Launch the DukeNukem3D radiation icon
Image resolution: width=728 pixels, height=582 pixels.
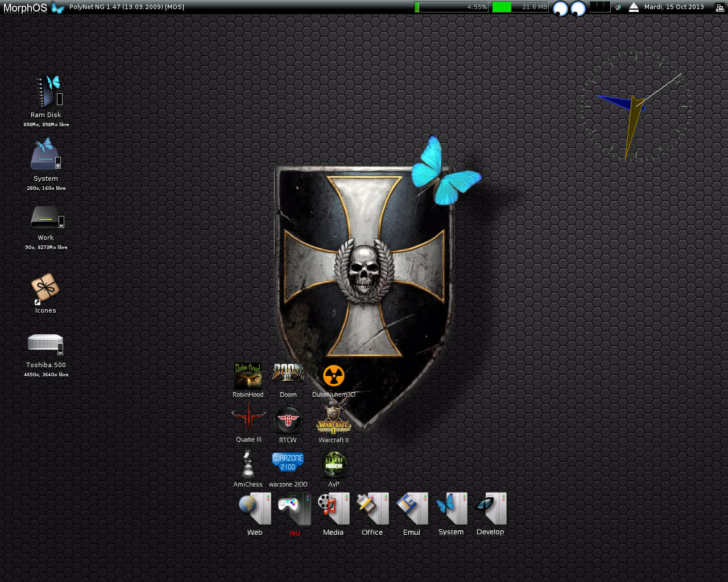[x=334, y=376]
